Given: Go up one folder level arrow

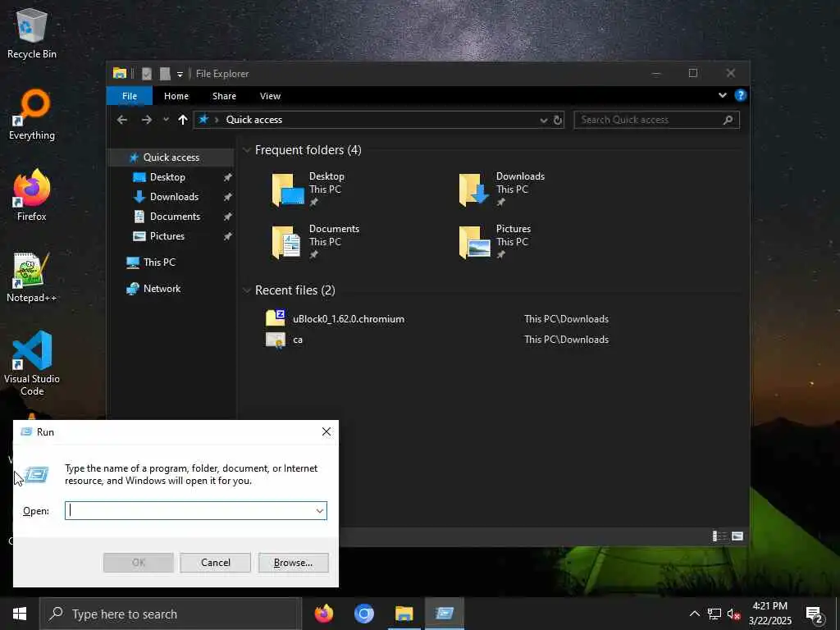Looking at the screenshot, I should click(183, 120).
